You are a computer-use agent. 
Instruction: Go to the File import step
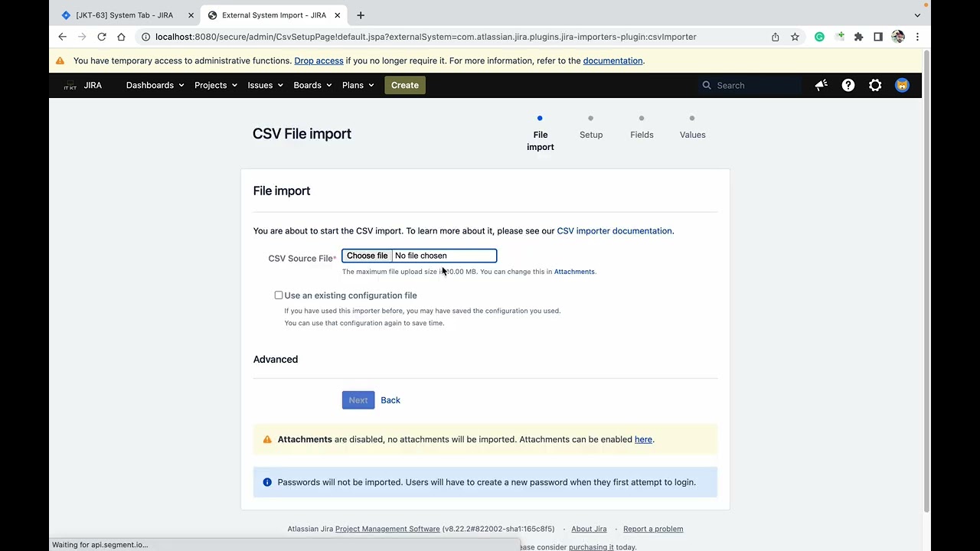540,133
